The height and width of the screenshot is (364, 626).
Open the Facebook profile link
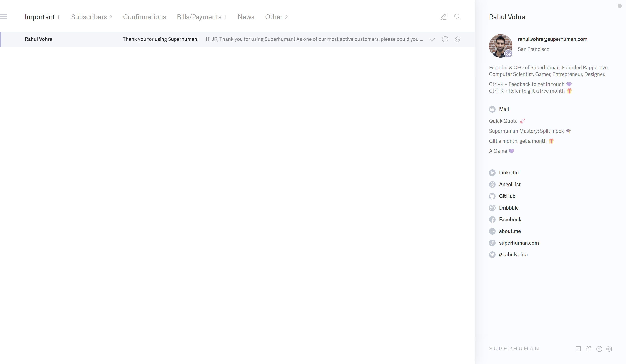click(510, 220)
